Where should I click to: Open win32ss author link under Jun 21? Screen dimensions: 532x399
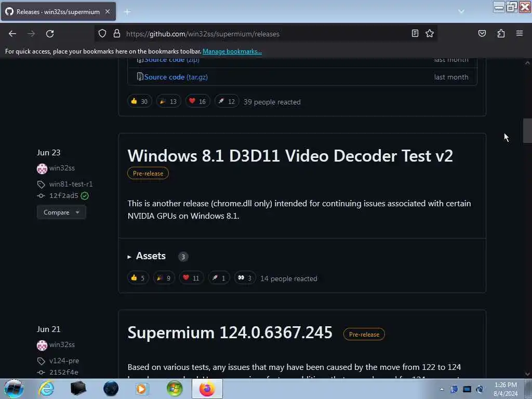[62, 345]
